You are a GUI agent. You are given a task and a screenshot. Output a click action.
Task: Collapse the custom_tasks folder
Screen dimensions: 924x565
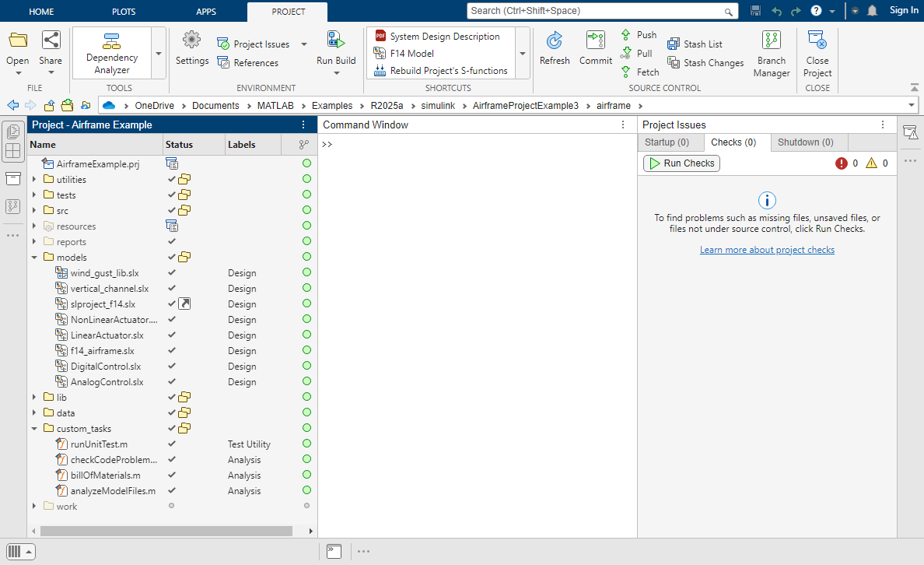pos(34,429)
